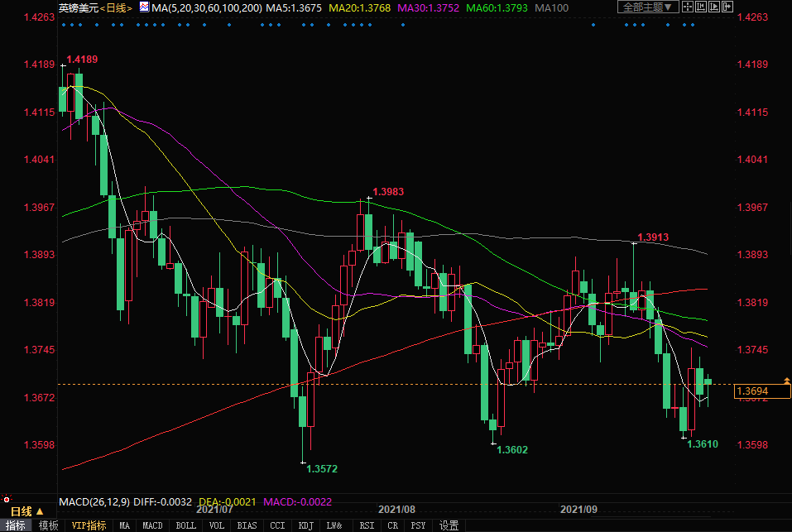Screen dimensions: 792x532
Task: Click the 1.3572 low price label
Action: click(321, 469)
